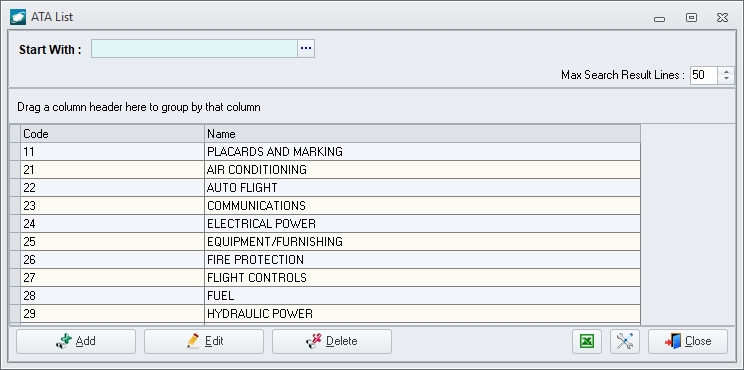Click the Add button with plus icon
This screenshot has height=370, width=744.
click(x=76, y=341)
